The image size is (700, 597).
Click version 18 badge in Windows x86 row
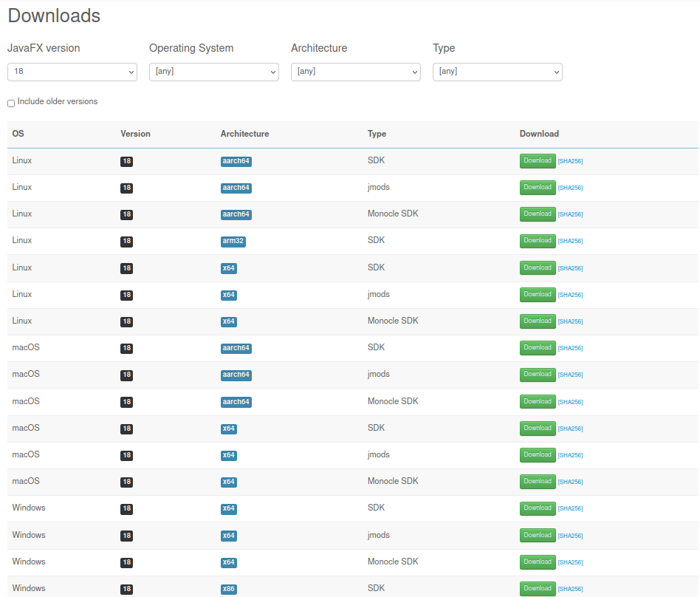[127, 589]
